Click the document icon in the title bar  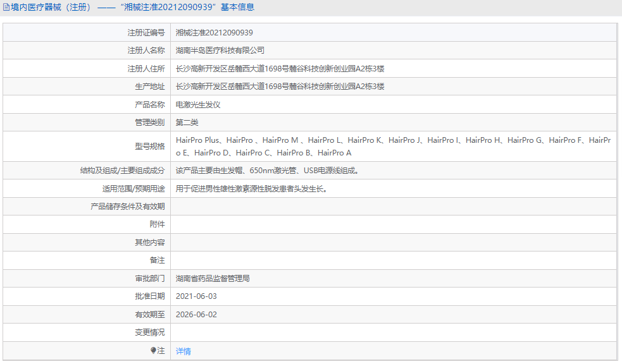(x=6, y=8)
